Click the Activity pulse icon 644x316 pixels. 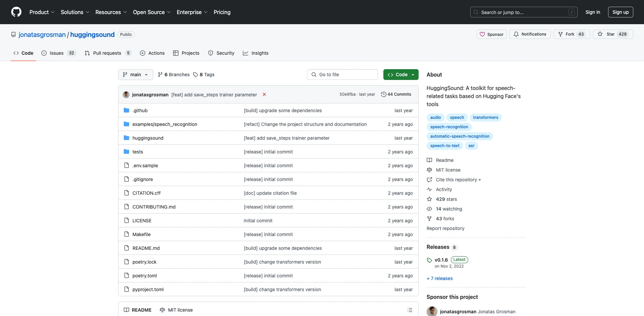(x=429, y=189)
